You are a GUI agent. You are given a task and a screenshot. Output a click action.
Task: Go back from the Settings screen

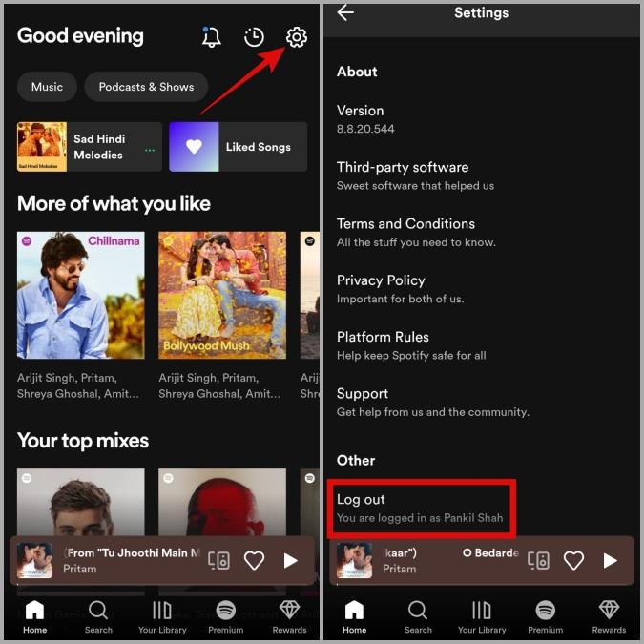345,12
